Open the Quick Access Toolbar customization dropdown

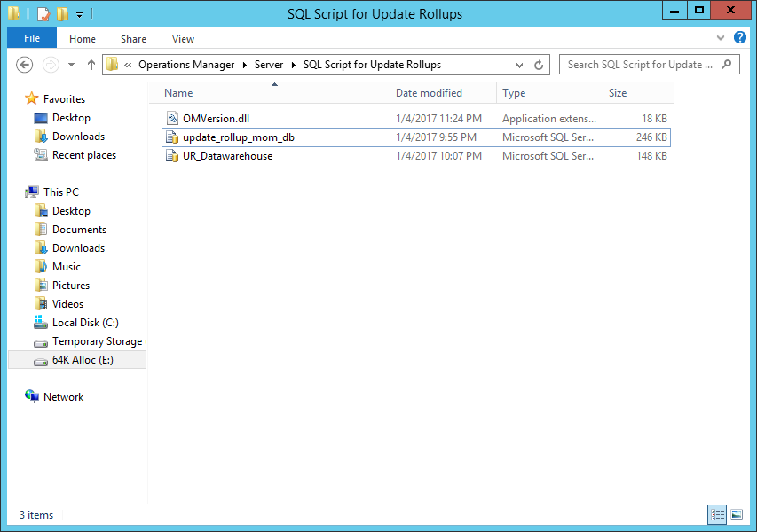pos(78,13)
